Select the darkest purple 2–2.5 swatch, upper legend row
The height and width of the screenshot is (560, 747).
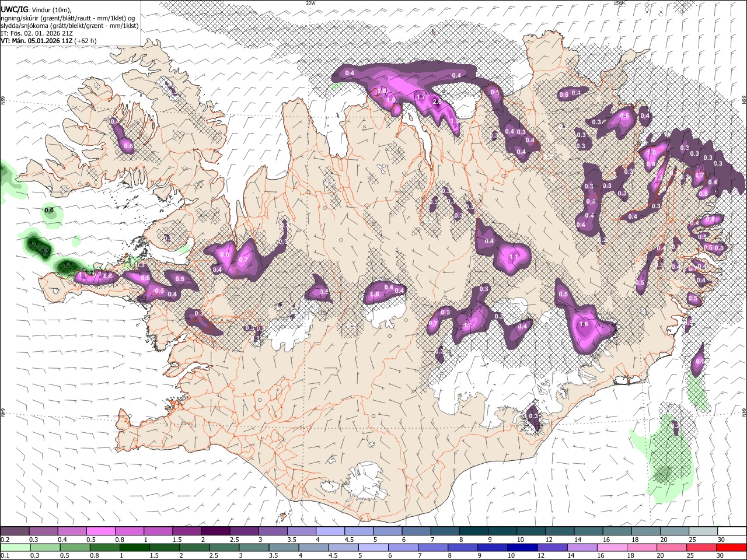coord(215,531)
